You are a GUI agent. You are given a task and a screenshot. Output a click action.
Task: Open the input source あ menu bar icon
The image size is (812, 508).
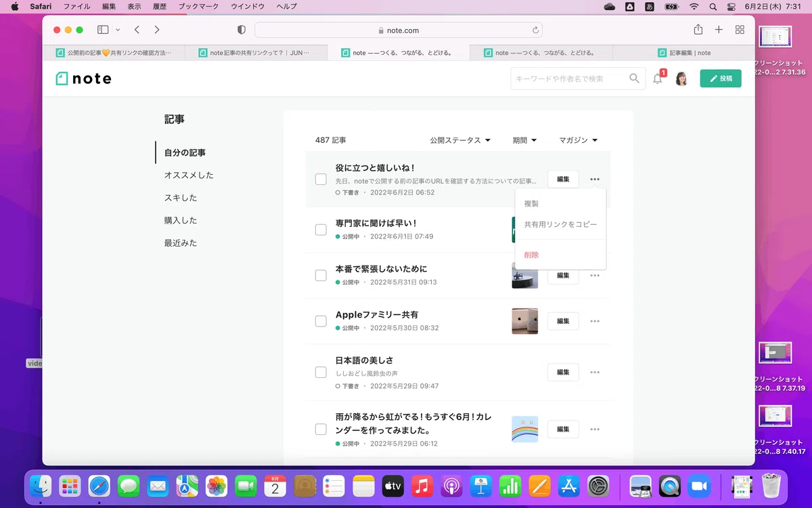click(x=650, y=6)
